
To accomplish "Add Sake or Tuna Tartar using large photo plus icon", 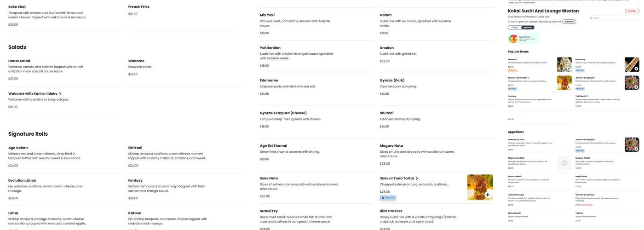I will (x=488, y=195).
